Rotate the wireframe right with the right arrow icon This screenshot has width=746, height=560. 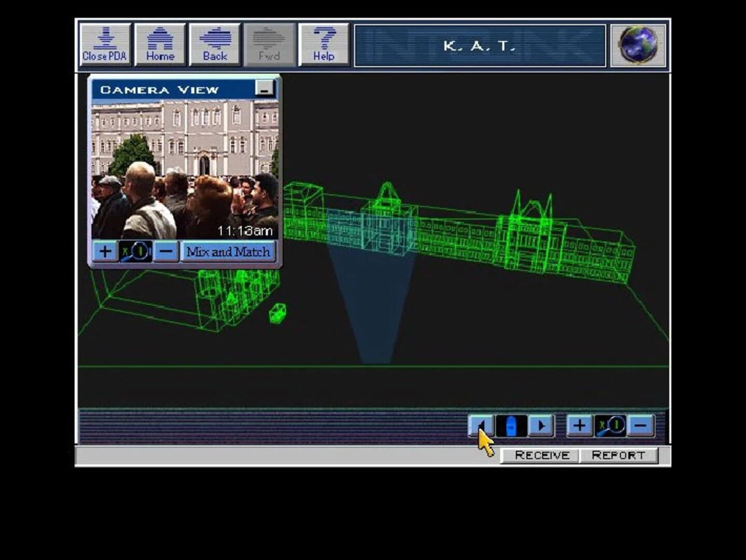click(541, 426)
